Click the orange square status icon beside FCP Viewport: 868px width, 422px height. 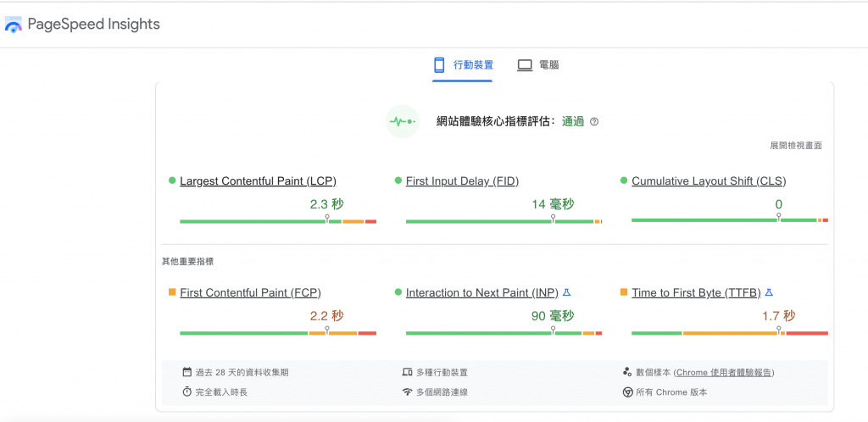point(172,292)
